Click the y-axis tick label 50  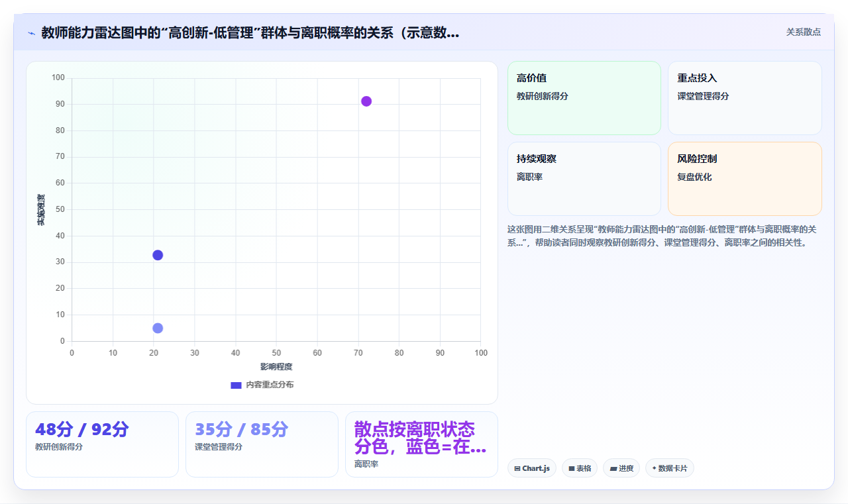pyautogui.click(x=60, y=210)
